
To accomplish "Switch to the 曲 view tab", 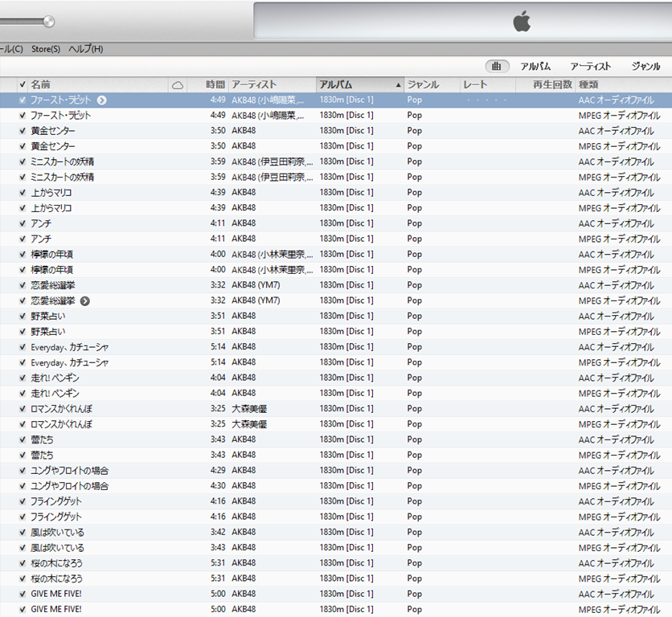I will tap(497, 66).
